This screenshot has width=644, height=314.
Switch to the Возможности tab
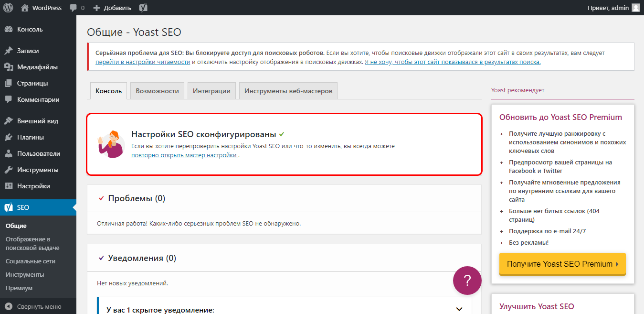[157, 90]
